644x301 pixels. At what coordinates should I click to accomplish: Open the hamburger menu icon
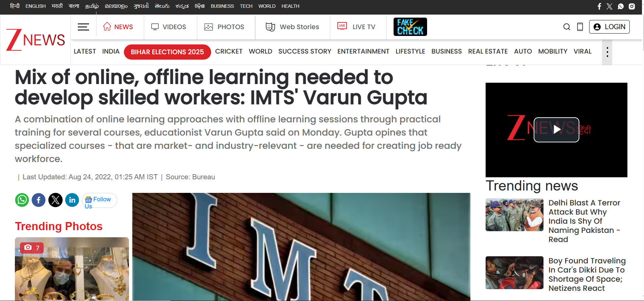[83, 27]
